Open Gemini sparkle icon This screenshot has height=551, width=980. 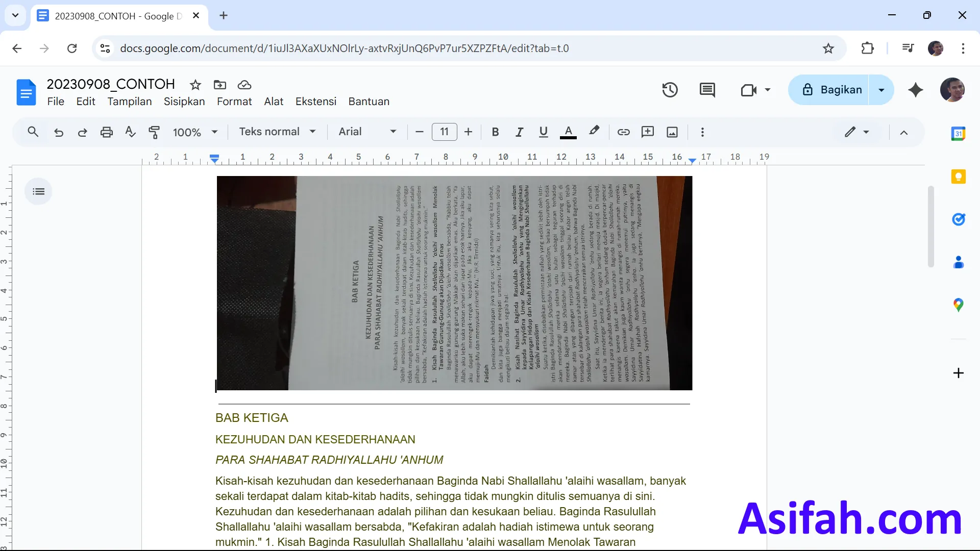coord(916,90)
